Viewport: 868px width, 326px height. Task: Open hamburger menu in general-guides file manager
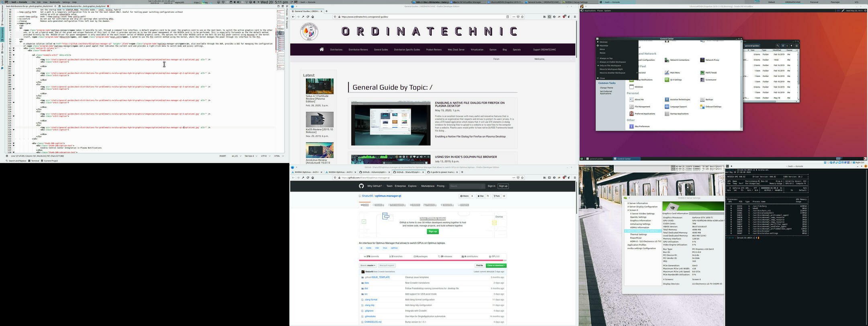pyautogui.click(x=796, y=46)
